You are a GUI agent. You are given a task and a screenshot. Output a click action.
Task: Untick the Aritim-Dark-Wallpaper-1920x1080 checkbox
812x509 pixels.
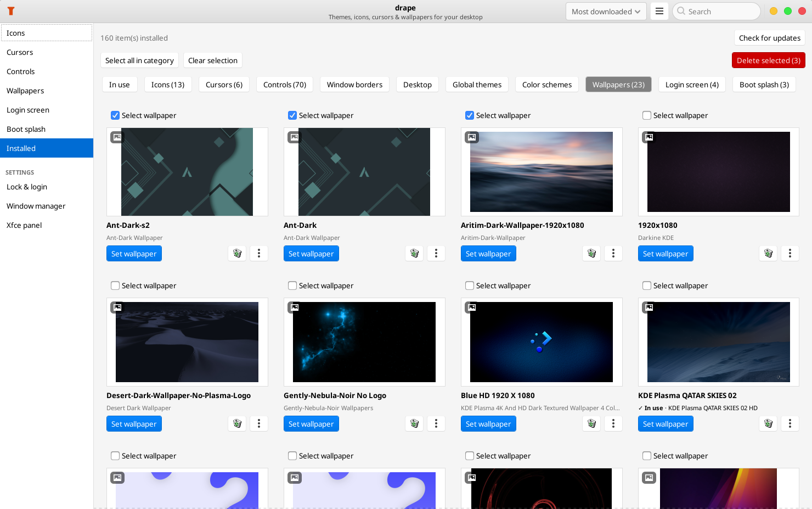click(x=470, y=115)
